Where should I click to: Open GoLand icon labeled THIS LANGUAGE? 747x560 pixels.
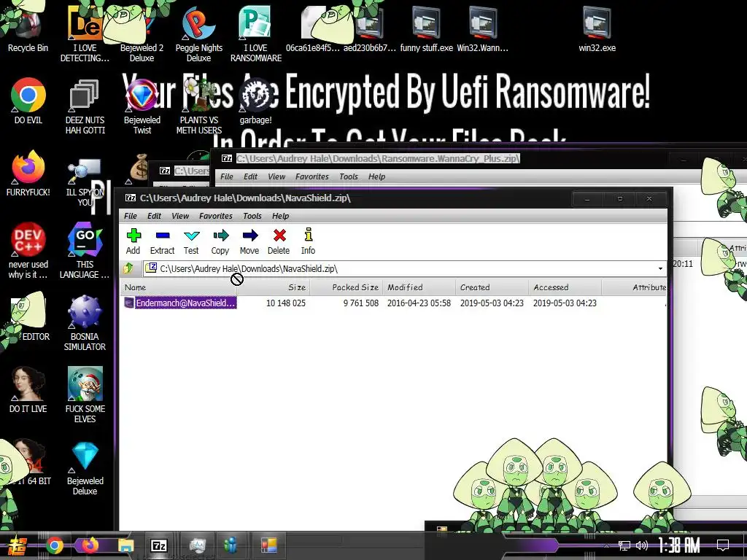pos(85,251)
